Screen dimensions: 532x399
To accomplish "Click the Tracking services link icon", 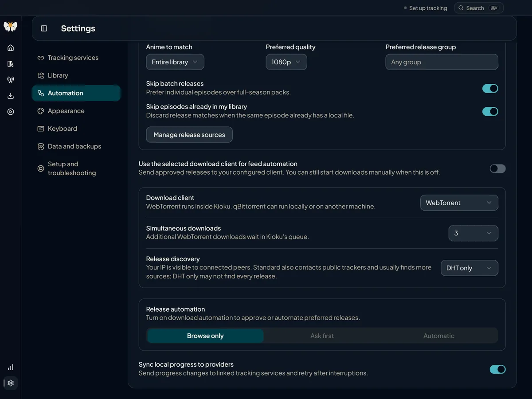I will (41, 58).
